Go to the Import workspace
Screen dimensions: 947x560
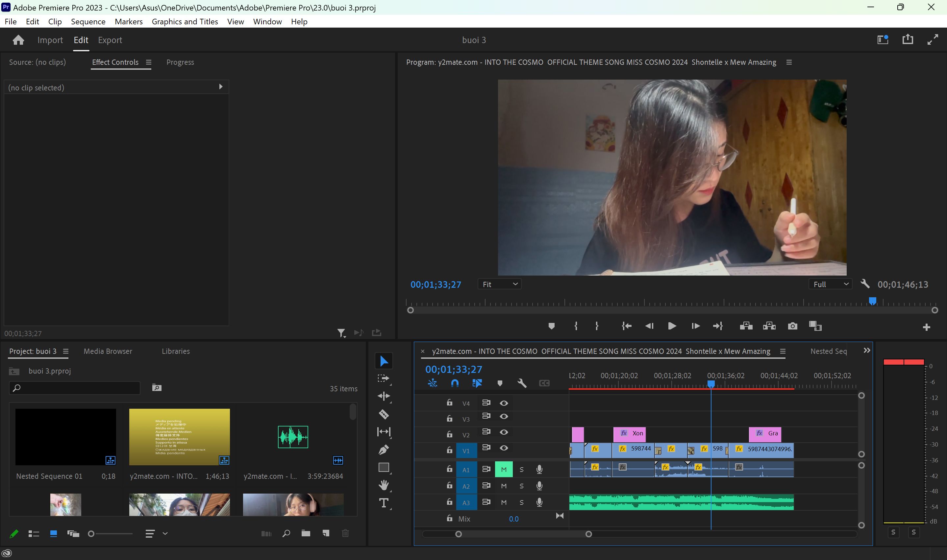pos(50,40)
